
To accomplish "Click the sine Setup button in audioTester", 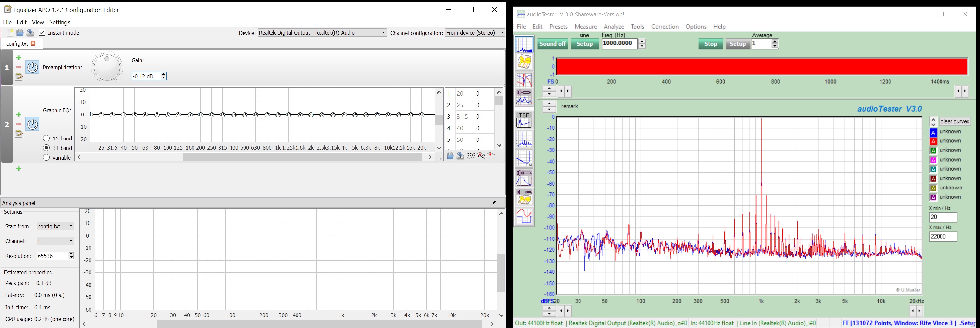I will point(585,44).
